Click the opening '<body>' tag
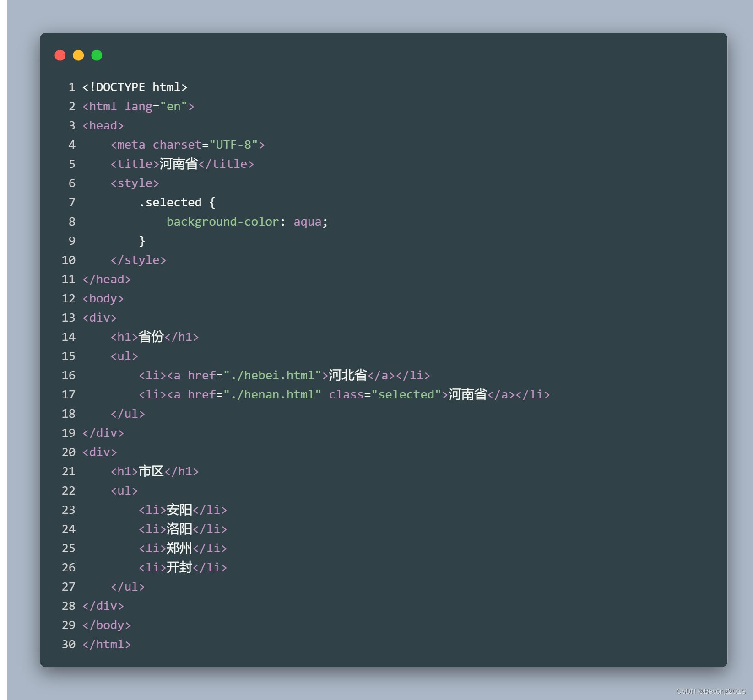This screenshot has height=700, width=753. pos(103,298)
